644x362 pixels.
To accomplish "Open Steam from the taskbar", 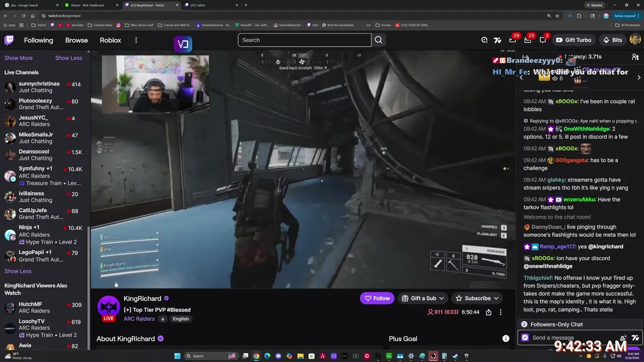I will (x=455, y=356).
